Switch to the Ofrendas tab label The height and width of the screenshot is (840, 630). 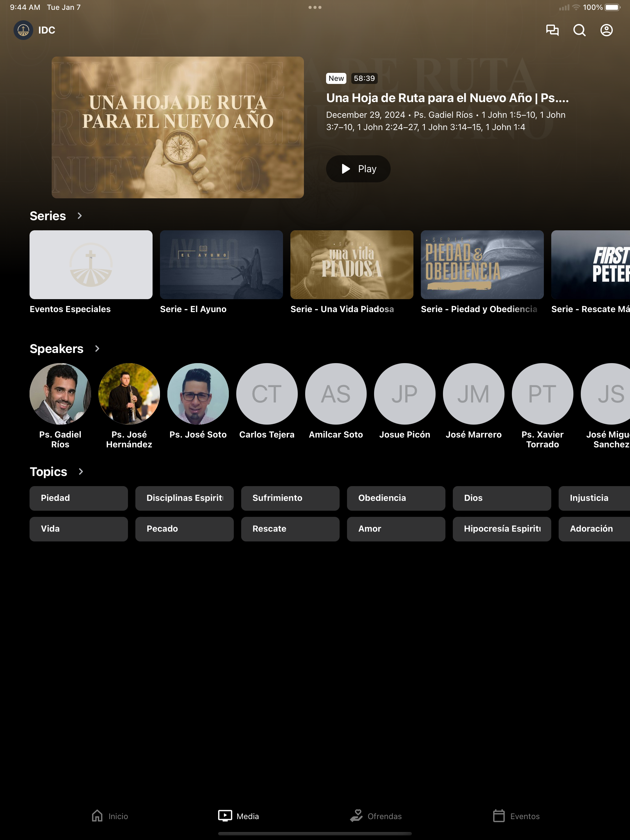tap(385, 816)
